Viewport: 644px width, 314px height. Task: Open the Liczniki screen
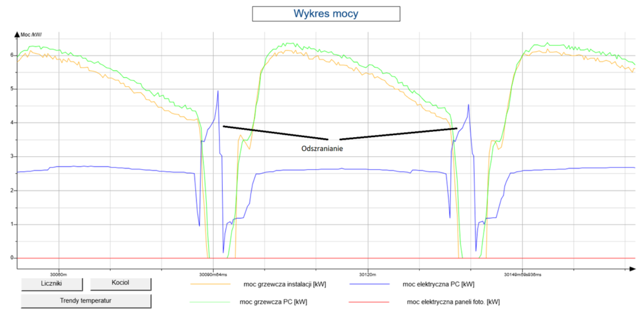tap(51, 284)
